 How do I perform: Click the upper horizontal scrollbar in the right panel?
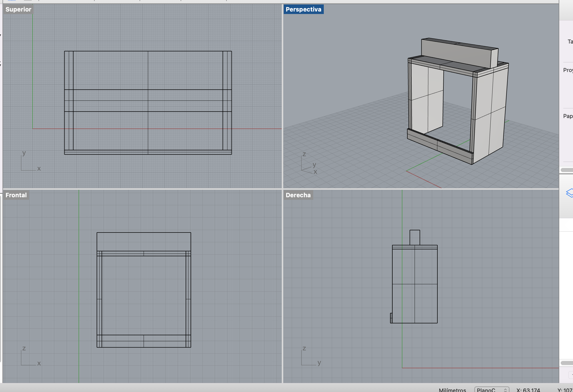point(567,170)
